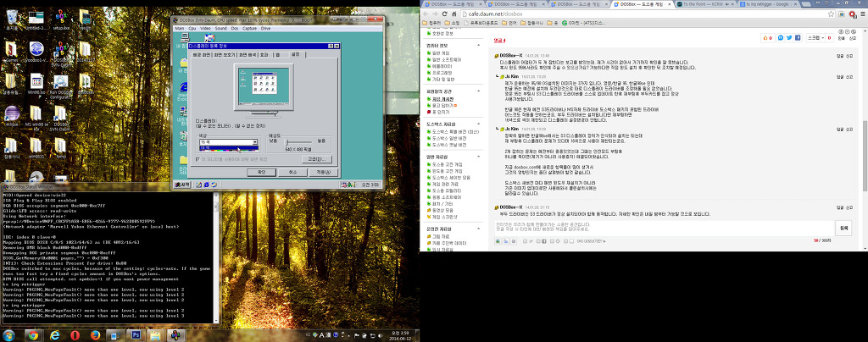The width and height of the screenshot is (868, 342).
Task: Open the Video menu in DOSBox
Action: point(205,28)
